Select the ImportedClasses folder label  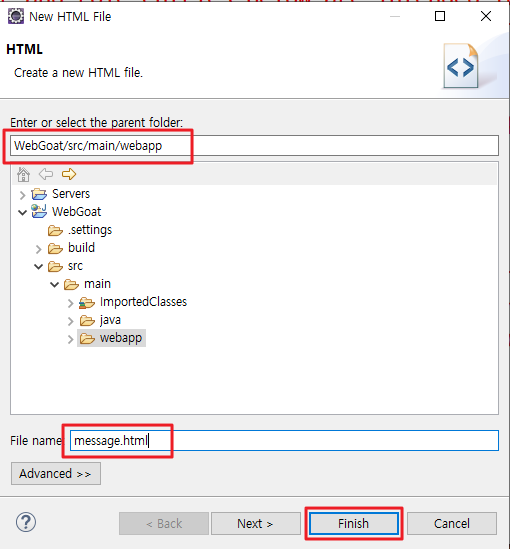(x=144, y=301)
